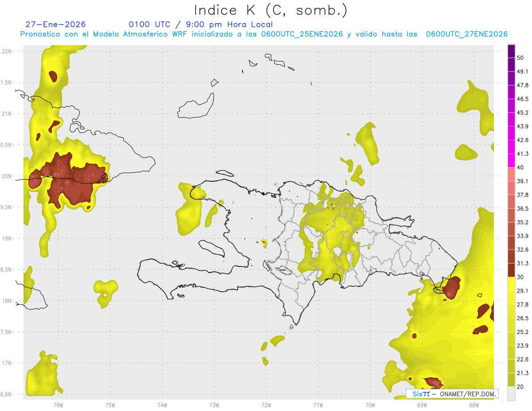Click the colorbar value "50"
The image size is (532, 411).
520,58
